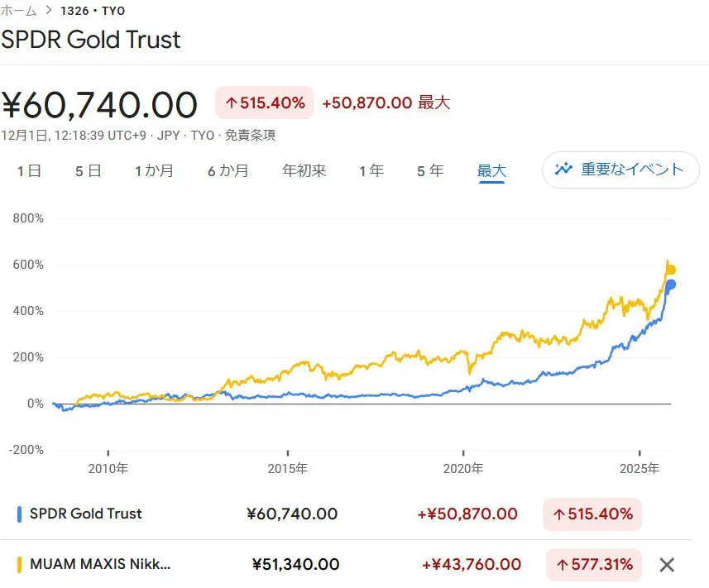Click the yellow endpoint dot on chart
Viewport: 709px width, 588px height.
pyautogui.click(x=671, y=270)
